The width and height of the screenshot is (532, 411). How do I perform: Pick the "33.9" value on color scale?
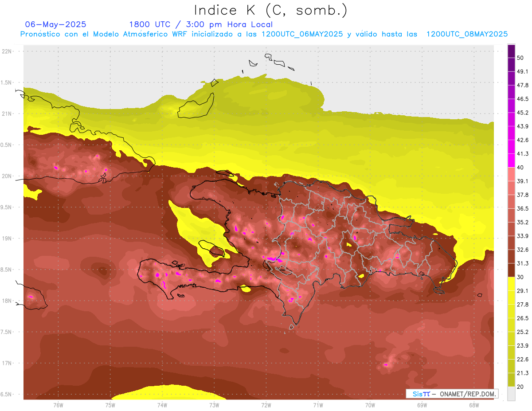[523, 236]
